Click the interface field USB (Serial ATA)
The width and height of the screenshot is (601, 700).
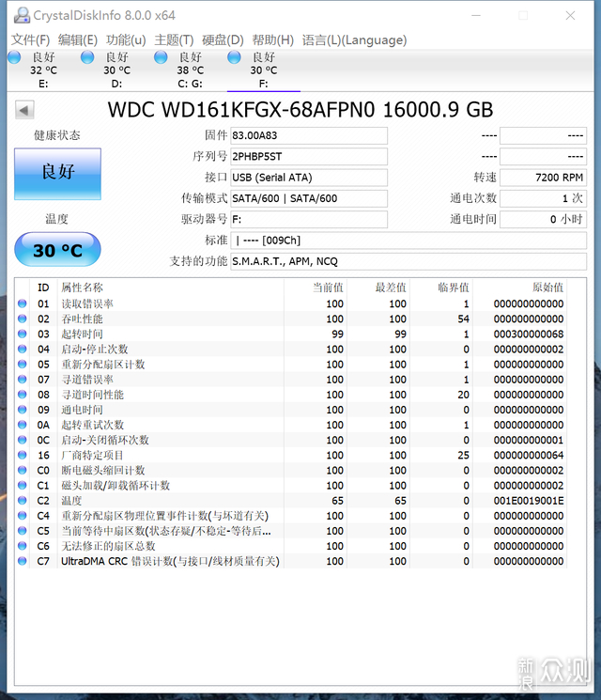(x=309, y=178)
